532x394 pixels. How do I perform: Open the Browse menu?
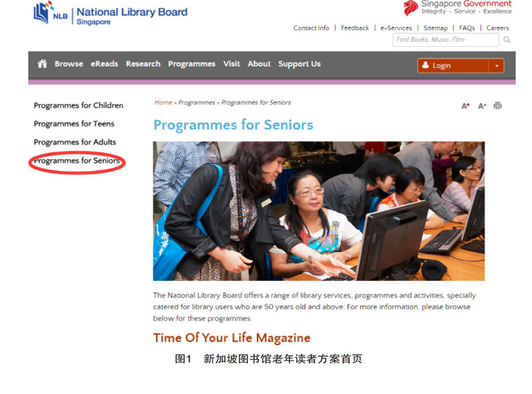(x=69, y=64)
